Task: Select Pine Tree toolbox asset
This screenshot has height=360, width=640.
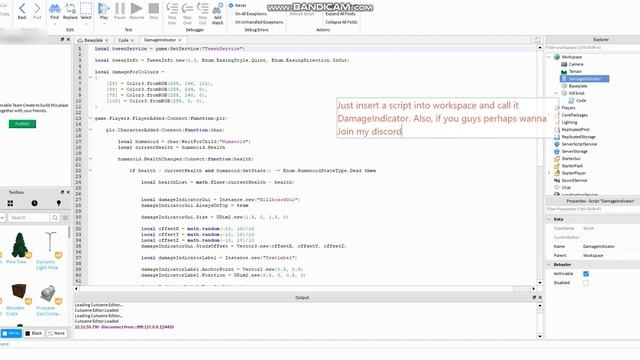Action: pos(18,248)
